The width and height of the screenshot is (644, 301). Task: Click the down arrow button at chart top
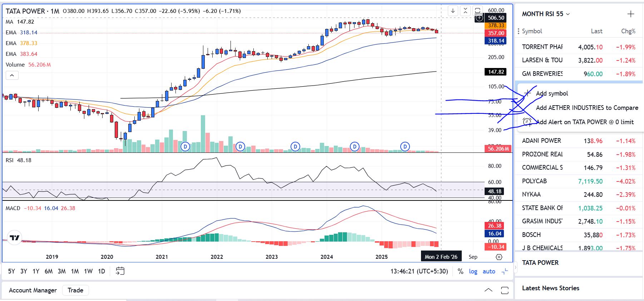(x=453, y=11)
